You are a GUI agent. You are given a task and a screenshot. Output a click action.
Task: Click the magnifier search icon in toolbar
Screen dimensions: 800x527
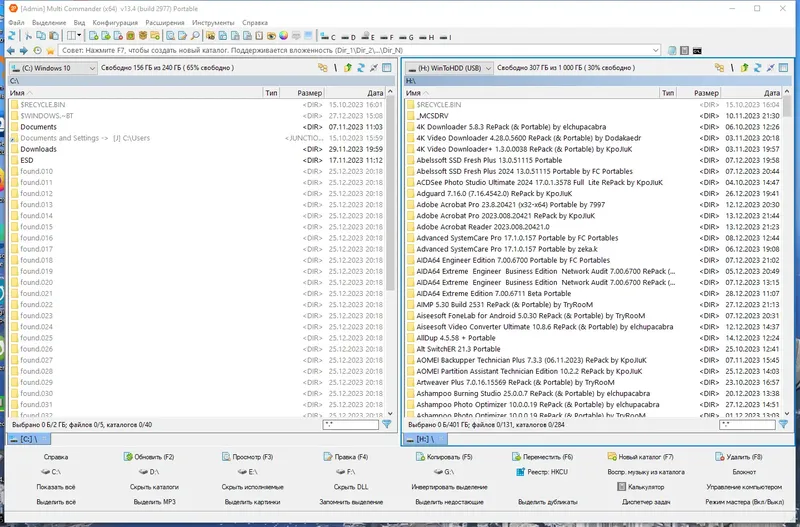(195, 36)
